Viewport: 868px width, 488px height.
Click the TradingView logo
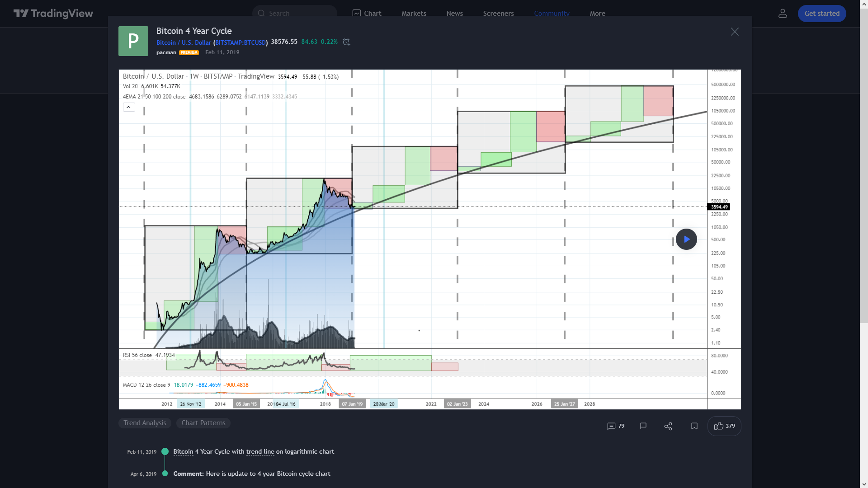[53, 14]
